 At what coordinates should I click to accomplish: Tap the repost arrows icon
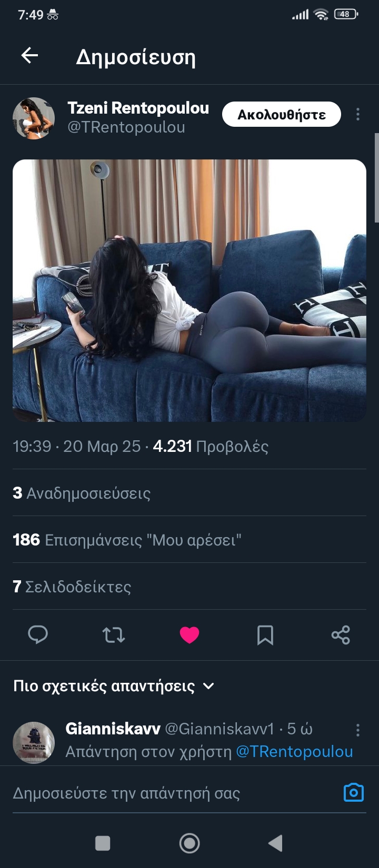tap(114, 635)
